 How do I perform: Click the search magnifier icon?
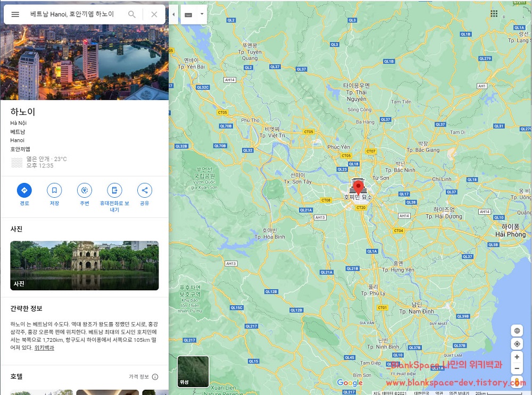(x=131, y=14)
